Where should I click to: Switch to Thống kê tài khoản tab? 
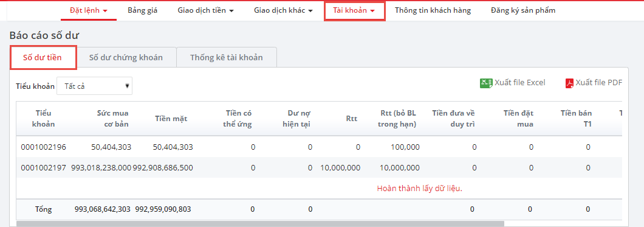tap(226, 57)
